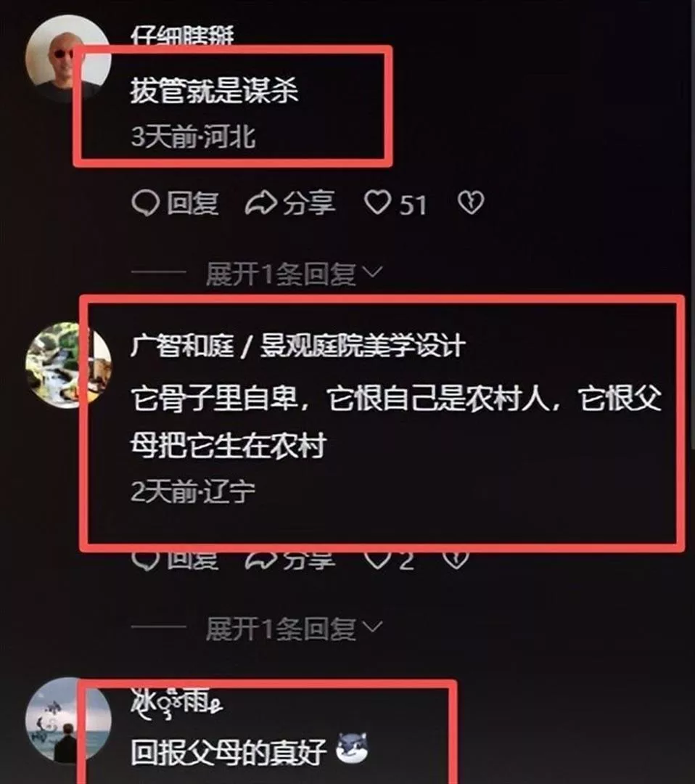Open the 冰雨 username profile
This screenshot has width=695, height=784.
point(177,702)
